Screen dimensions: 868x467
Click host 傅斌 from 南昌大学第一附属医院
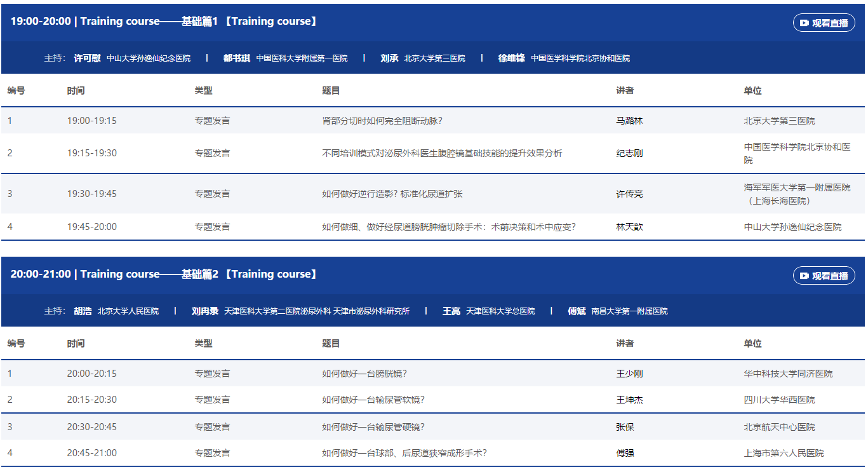point(577,311)
